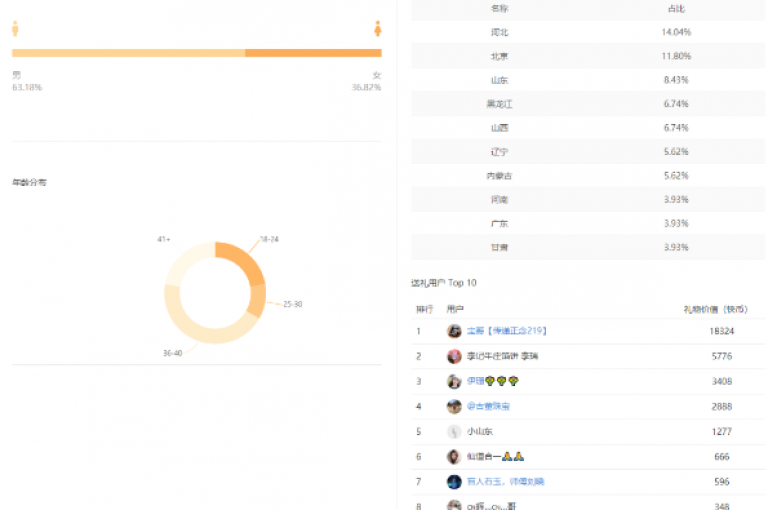Click the male percentage 63.18%
This screenshot has width=768, height=510.
pyautogui.click(x=27, y=87)
